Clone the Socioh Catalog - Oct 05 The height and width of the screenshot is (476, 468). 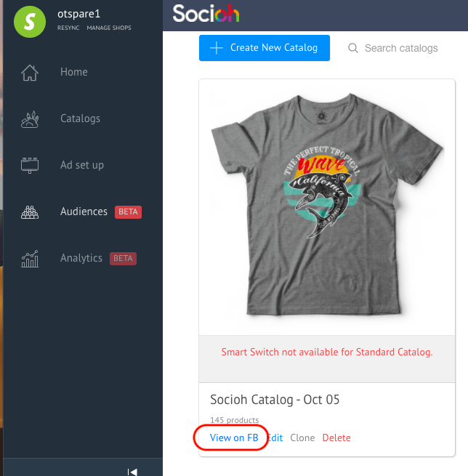click(302, 437)
